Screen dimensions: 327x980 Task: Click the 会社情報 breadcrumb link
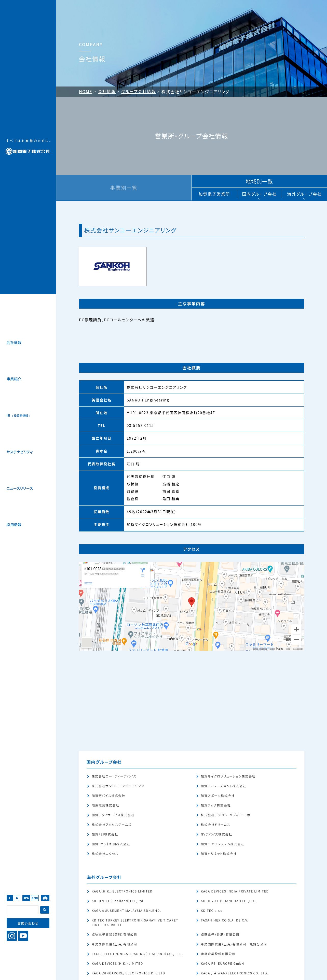point(107,92)
